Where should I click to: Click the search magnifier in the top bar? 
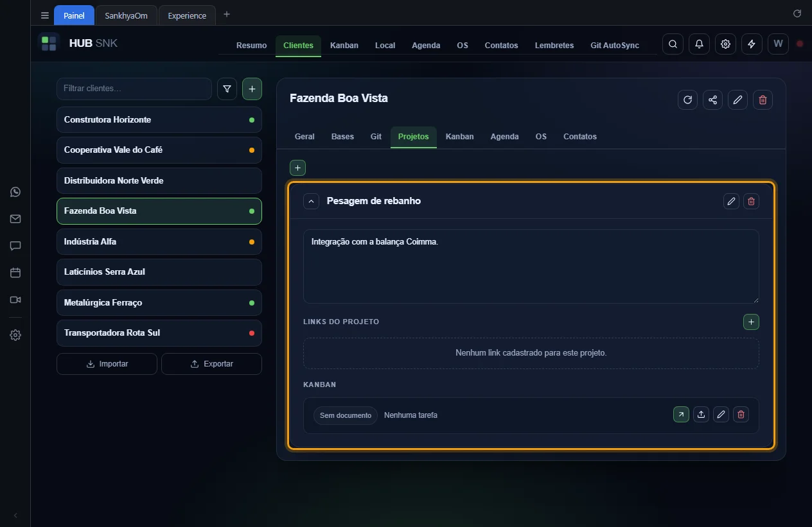[673, 44]
